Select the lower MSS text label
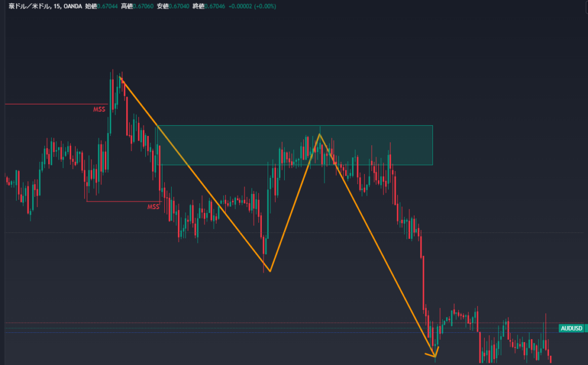This screenshot has height=365, width=588. click(x=153, y=207)
